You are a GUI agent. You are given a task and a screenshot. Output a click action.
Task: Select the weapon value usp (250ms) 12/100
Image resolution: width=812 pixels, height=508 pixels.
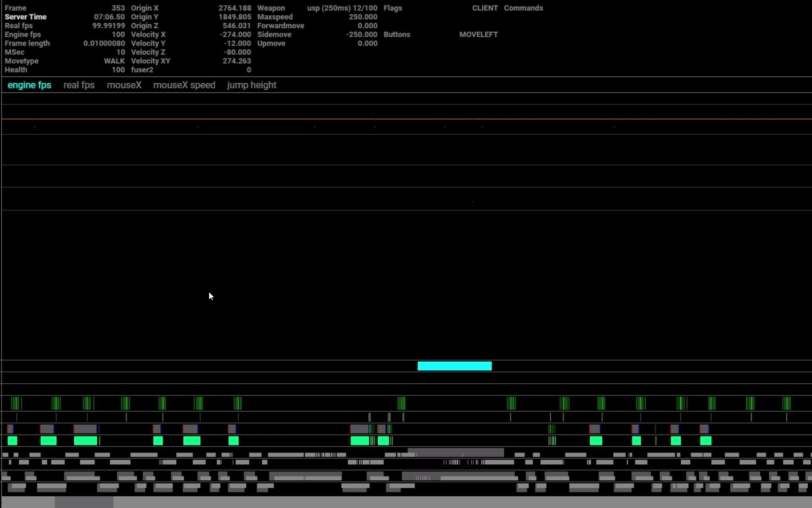(x=342, y=8)
